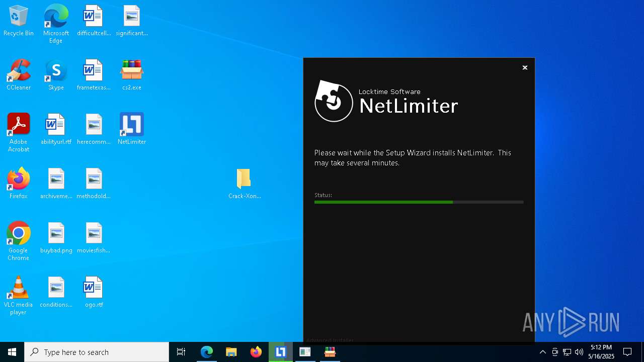The image size is (644, 362).
Task: Select the buybad.png file icon
Action: [56, 238]
